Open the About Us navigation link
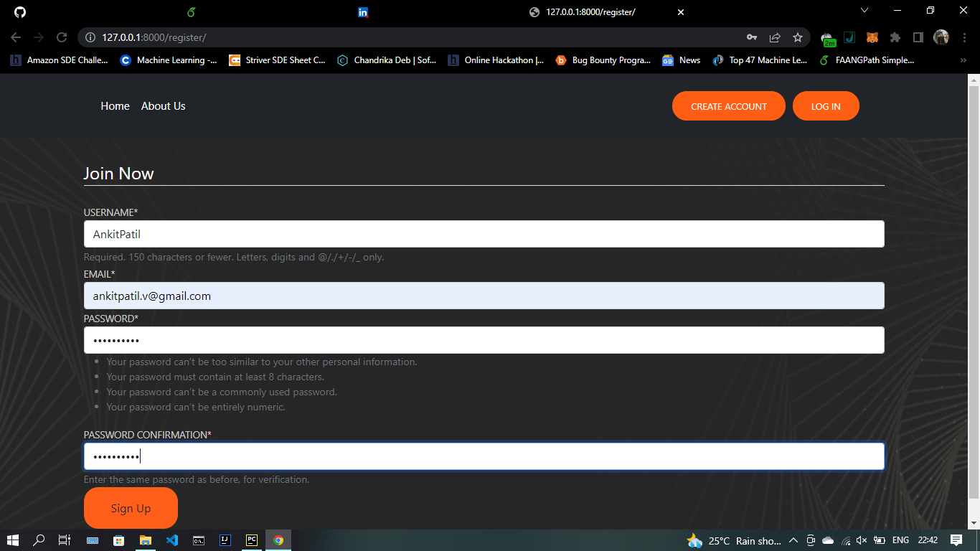The height and width of the screenshot is (551, 980). tap(163, 105)
